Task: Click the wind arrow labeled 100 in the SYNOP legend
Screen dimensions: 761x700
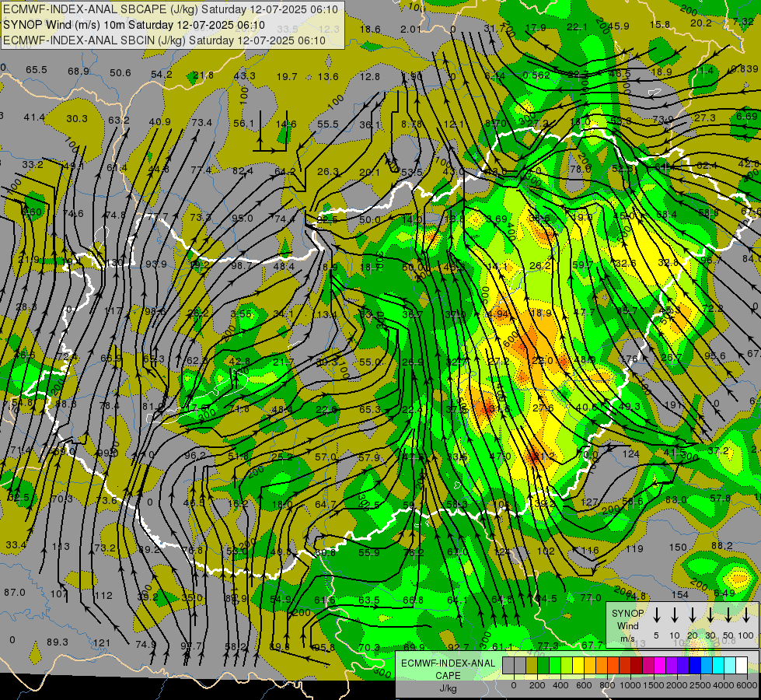Action: [x=746, y=615]
